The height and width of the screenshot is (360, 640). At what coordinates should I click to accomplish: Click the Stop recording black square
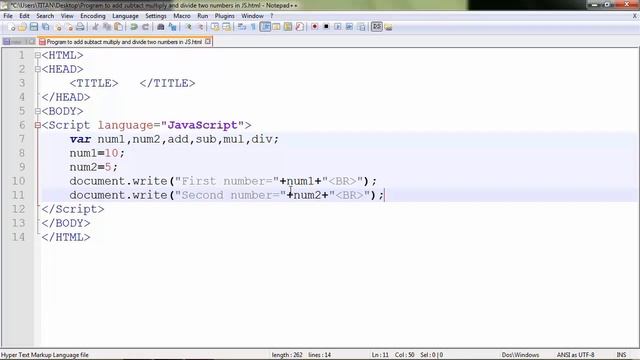pyautogui.click(x=326, y=27)
